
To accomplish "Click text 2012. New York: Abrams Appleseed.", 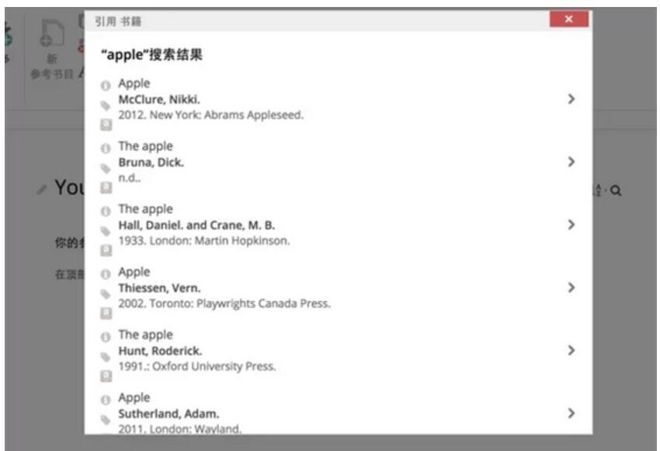I will click(x=211, y=115).
